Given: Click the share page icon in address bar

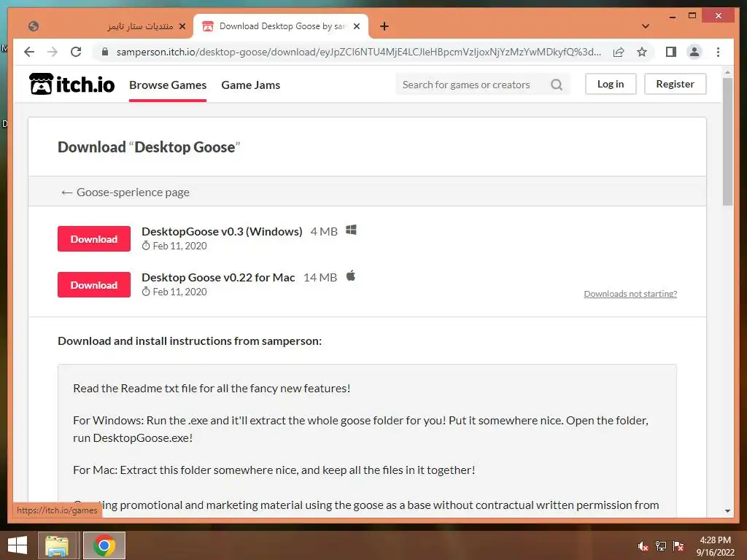Looking at the screenshot, I should [619, 52].
